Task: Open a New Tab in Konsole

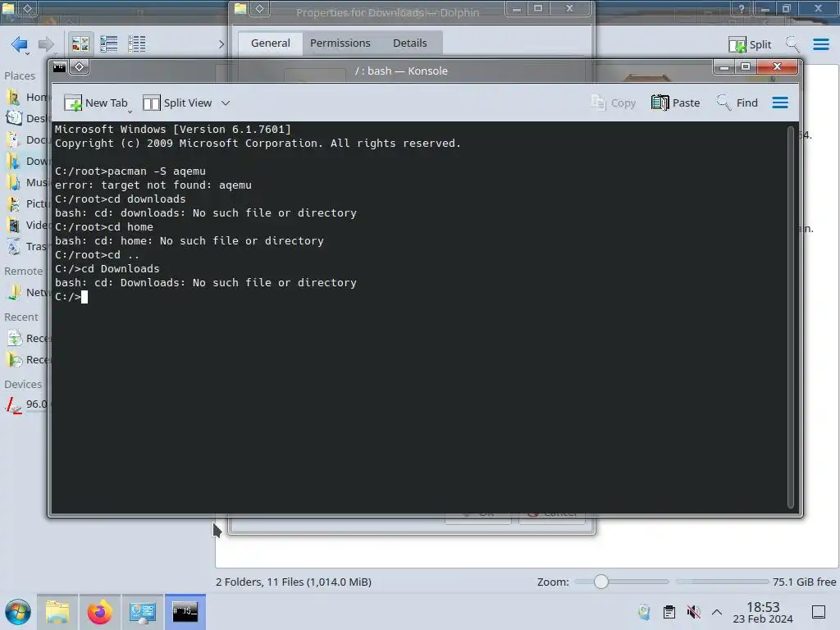Action: [x=97, y=103]
